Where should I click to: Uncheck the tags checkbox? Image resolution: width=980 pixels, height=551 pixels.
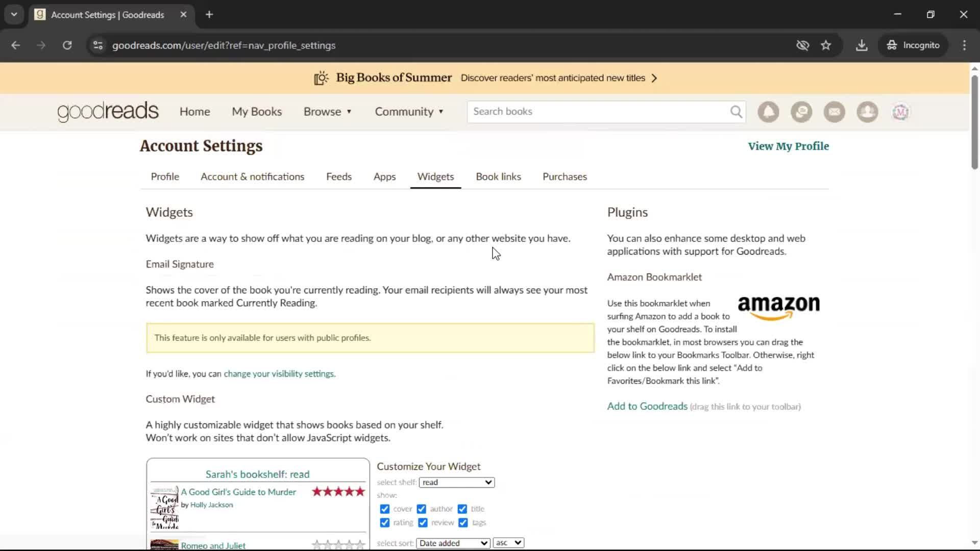463,523
